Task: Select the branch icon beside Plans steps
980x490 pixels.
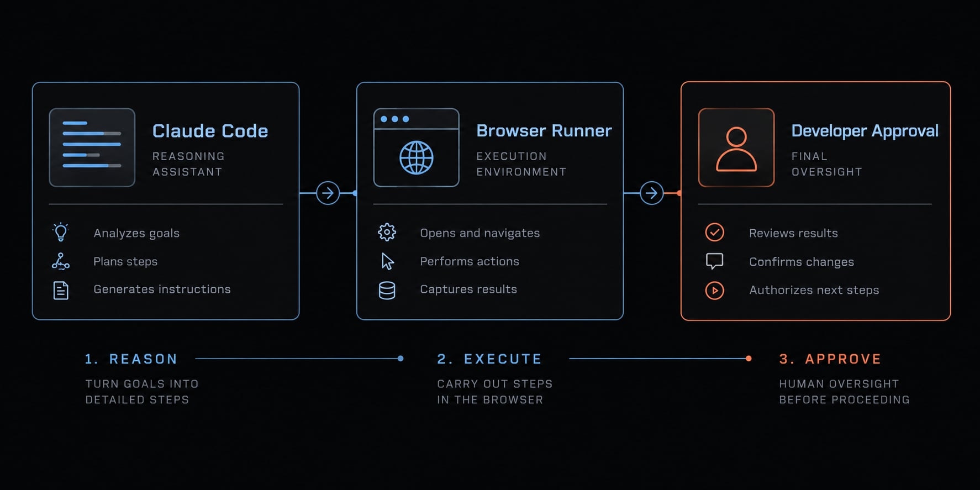Action: point(61,261)
